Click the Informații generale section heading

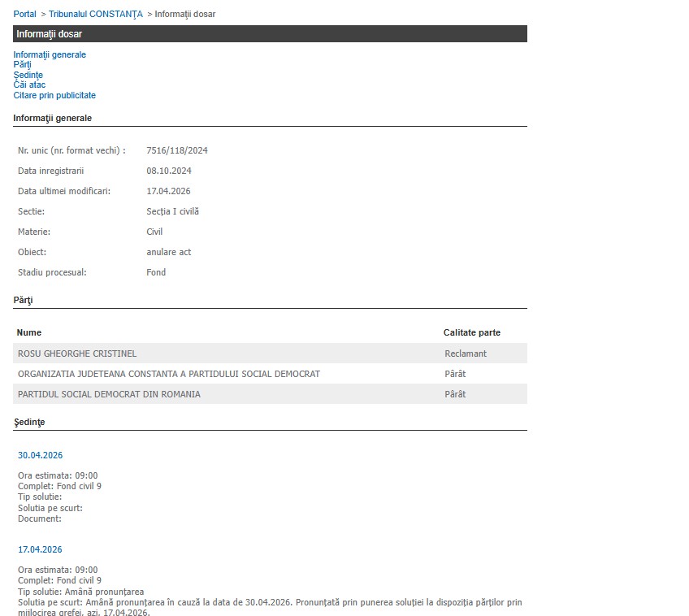tap(52, 118)
